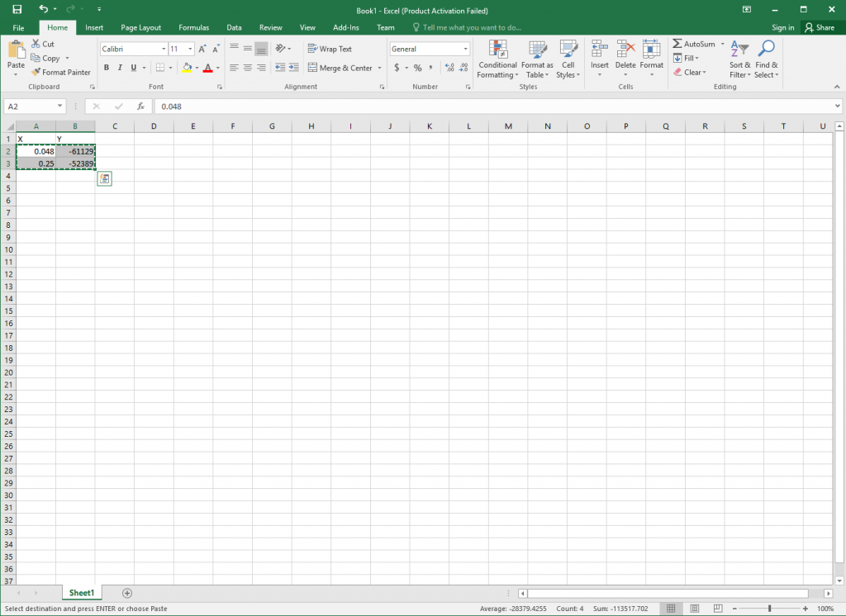Toggle Underline formatting

click(x=133, y=68)
